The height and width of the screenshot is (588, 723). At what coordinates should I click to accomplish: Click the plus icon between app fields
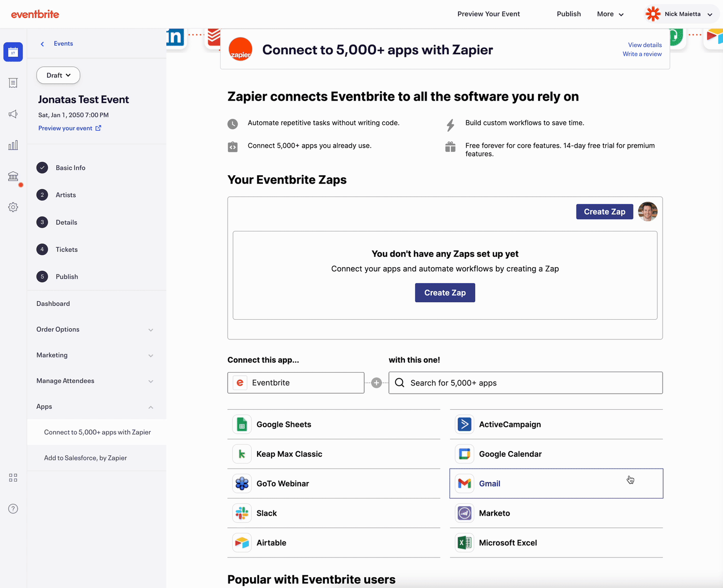[x=376, y=383]
